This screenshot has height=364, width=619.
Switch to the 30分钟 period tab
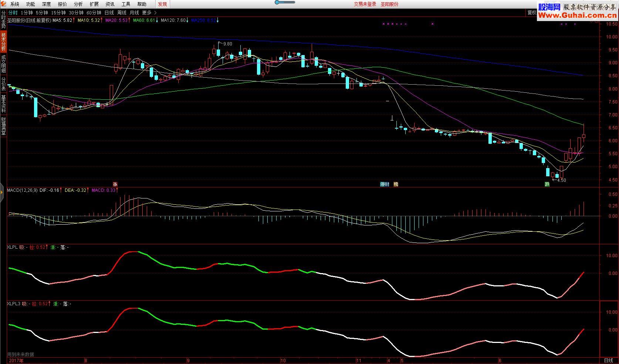click(x=76, y=13)
